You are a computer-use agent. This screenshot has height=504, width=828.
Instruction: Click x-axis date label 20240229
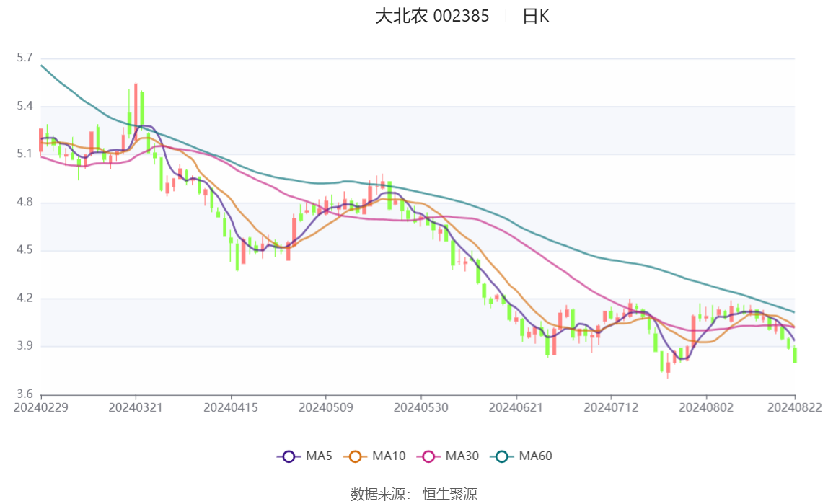click(40, 407)
